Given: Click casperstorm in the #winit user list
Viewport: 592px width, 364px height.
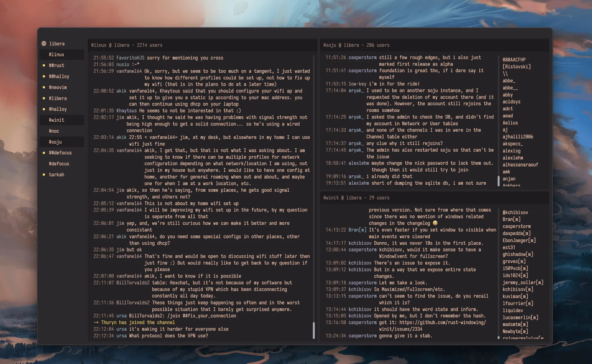Looking at the screenshot, I should click(517, 226).
